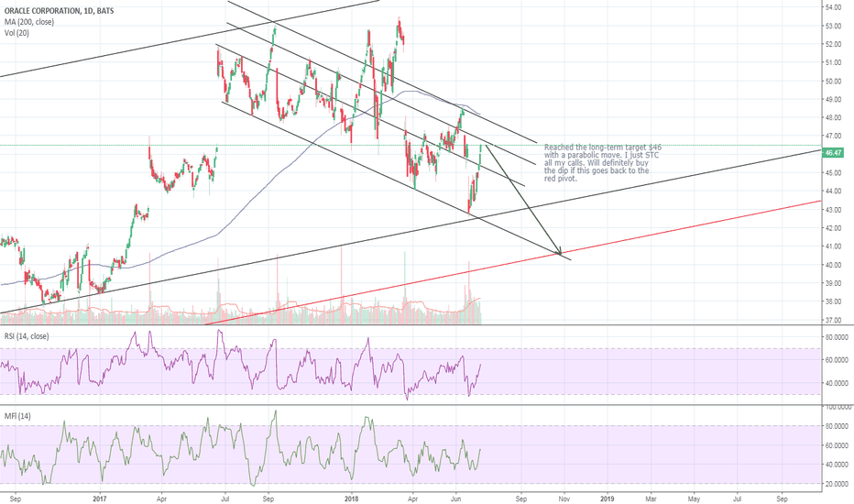Click MFI 20.0000 scale label
Viewport: 854px width, 504px height.
coord(838,484)
